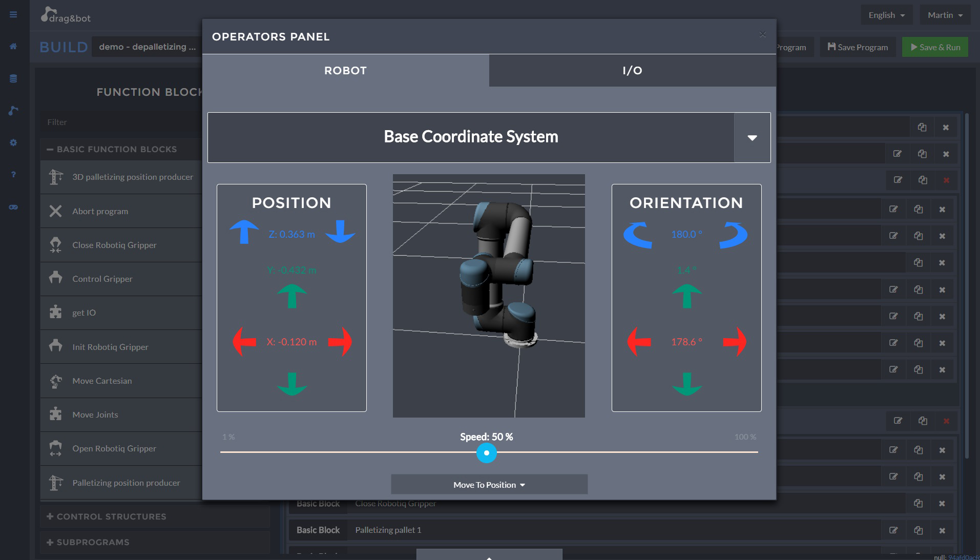980x560 pixels.
Task: Switch to the ROBOT tab
Action: point(345,70)
